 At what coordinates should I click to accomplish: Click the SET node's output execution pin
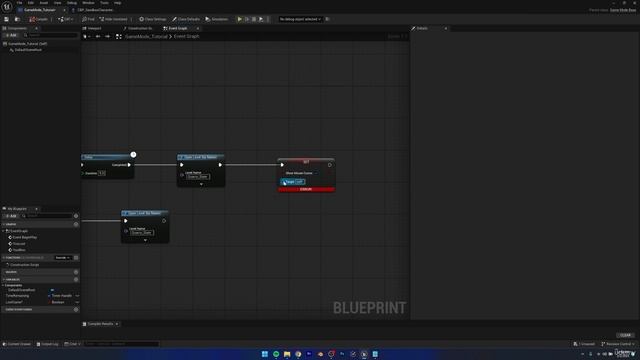[x=330, y=165]
